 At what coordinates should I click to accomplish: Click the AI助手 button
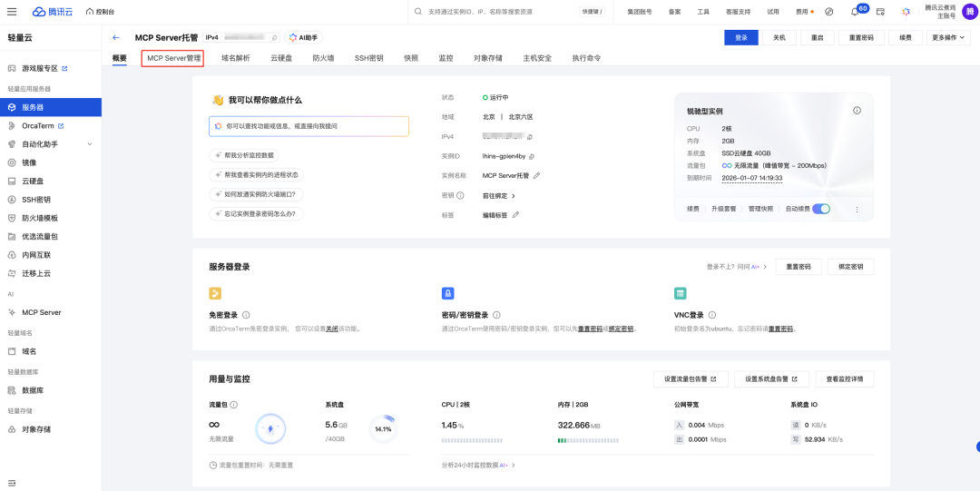pos(304,38)
